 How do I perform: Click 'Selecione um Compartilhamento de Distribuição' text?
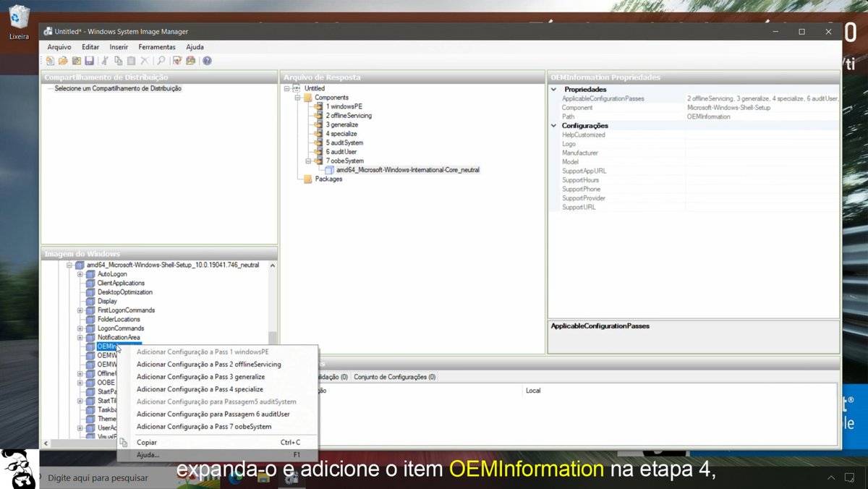(x=118, y=88)
